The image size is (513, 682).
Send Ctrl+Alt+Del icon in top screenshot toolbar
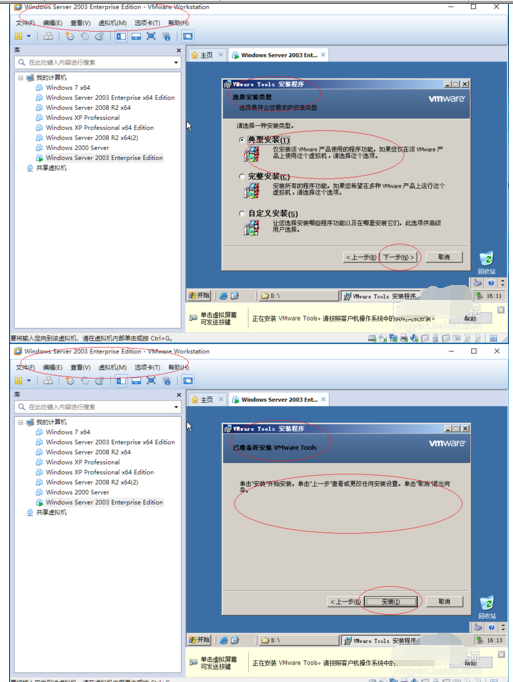pos(48,37)
